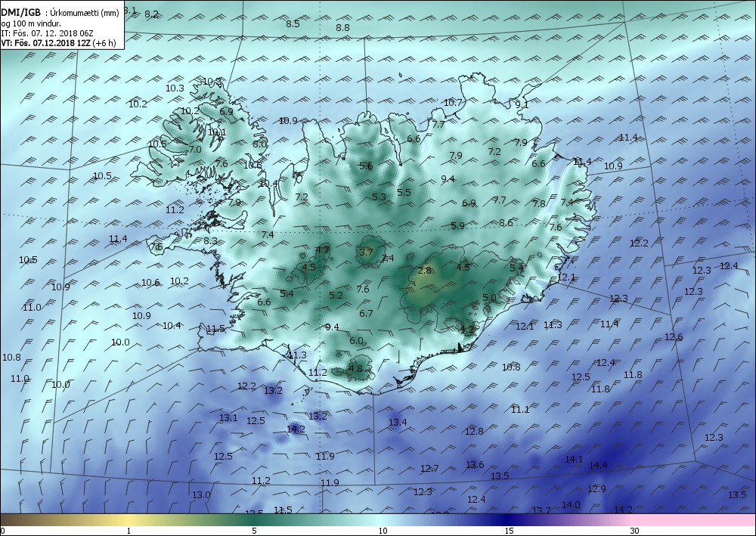Click the 15 label on the color scale
The height and width of the screenshot is (536, 756).
pos(509,531)
